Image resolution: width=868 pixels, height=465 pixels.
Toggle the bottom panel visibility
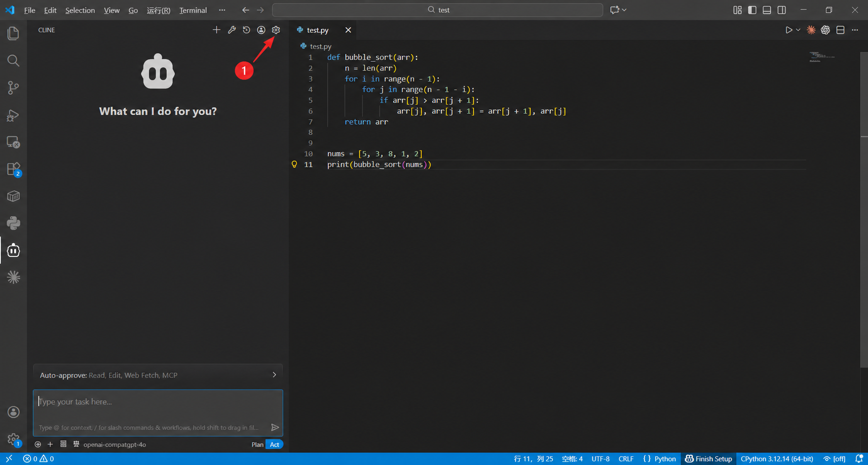[767, 10]
